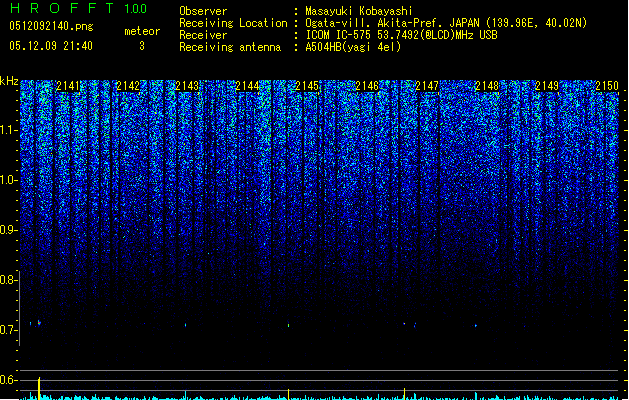Click the 1.1 kHz axis tick label
Viewport: 629px width, 400px height.
click(x=8, y=130)
